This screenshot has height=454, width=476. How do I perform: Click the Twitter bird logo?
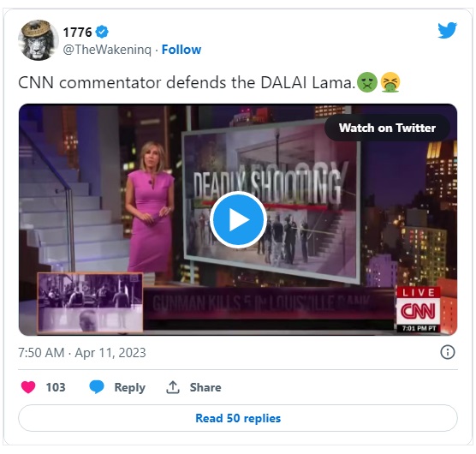click(447, 30)
